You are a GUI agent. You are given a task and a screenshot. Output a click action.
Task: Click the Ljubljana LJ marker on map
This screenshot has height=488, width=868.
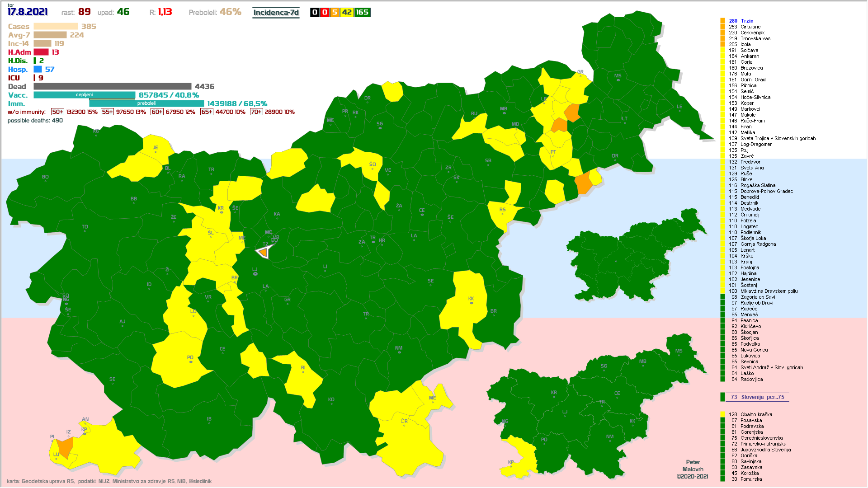pyautogui.click(x=255, y=273)
